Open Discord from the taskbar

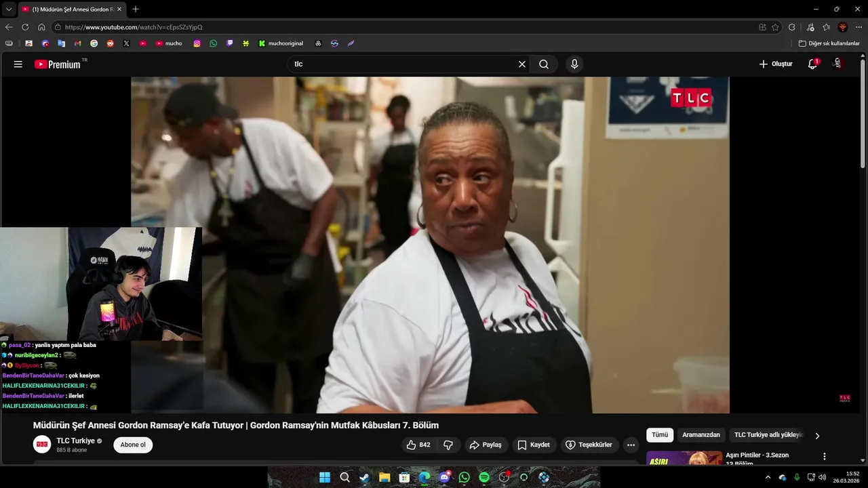(x=444, y=477)
